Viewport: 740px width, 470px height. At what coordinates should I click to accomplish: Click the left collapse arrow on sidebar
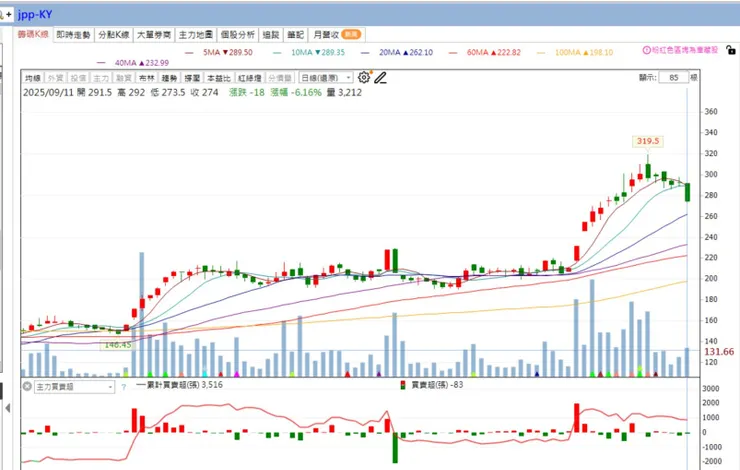click(x=8, y=408)
